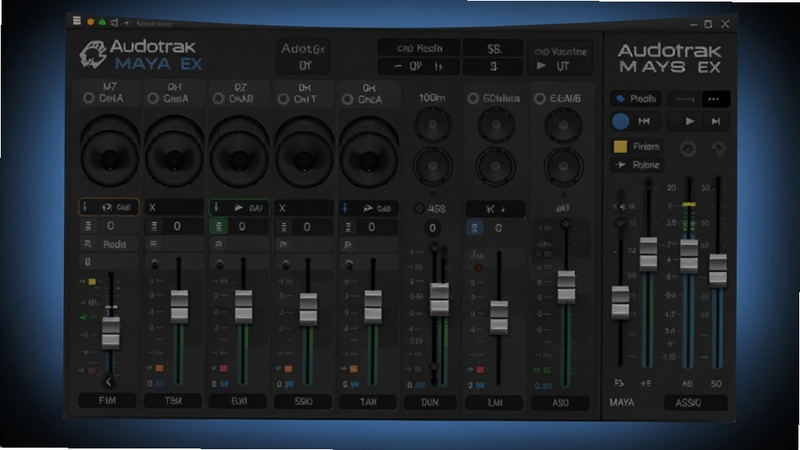Select the DH CmiA radio button
The width and height of the screenshot is (800, 450).
pyautogui.click(x=153, y=98)
